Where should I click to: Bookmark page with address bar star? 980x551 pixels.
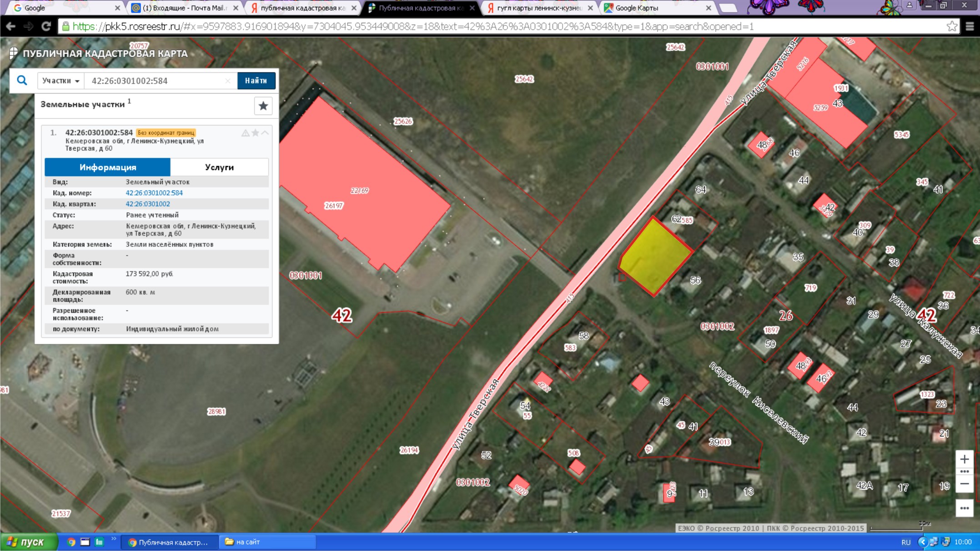pos(951,26)
